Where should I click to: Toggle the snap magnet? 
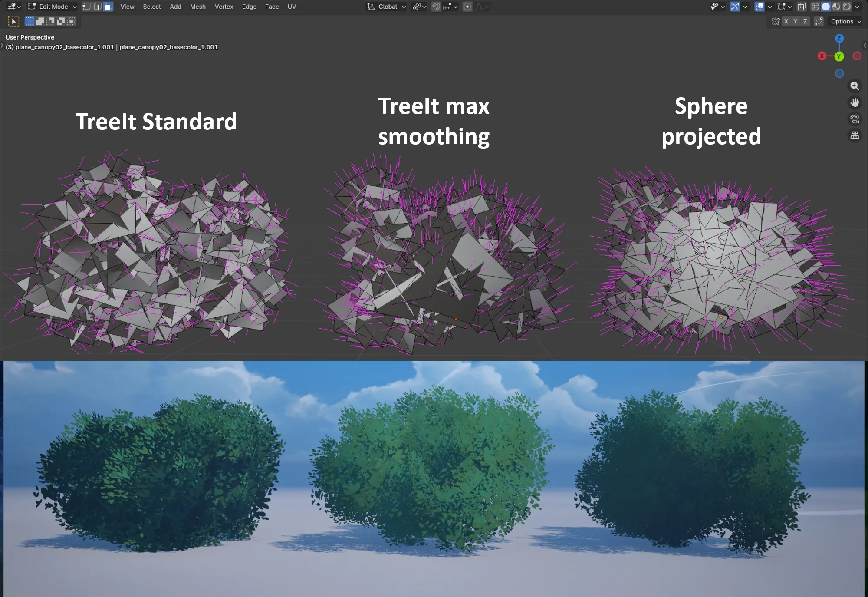pos(436,7)
